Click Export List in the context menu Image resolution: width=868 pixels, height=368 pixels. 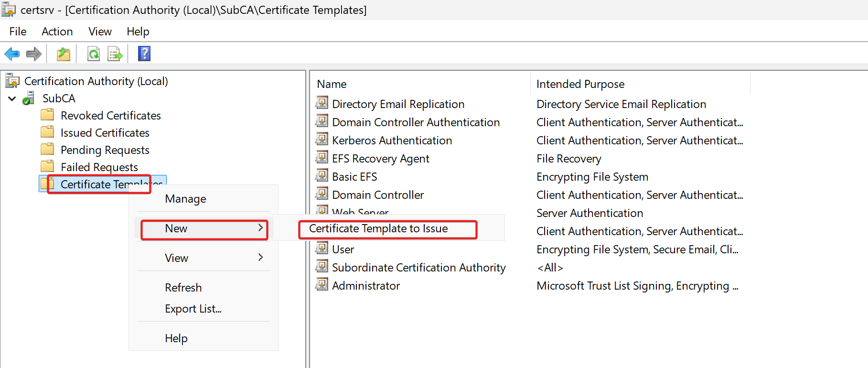click(193, 309)
